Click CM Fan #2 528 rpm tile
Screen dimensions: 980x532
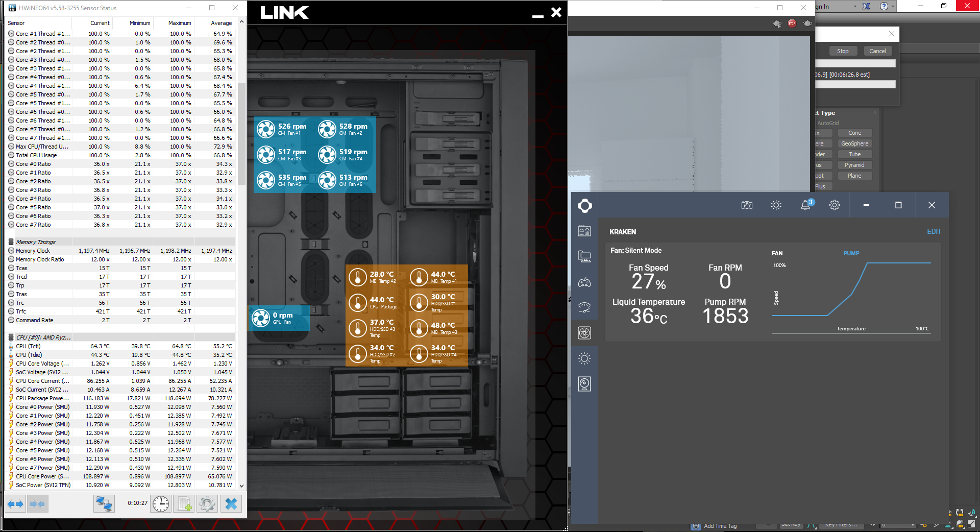point(346,129)
